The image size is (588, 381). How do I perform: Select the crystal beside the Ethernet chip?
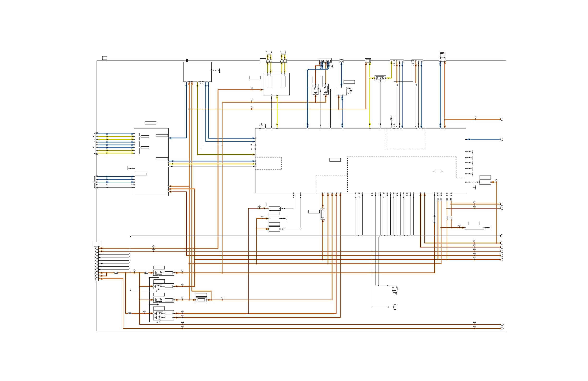tap(351, 91)
